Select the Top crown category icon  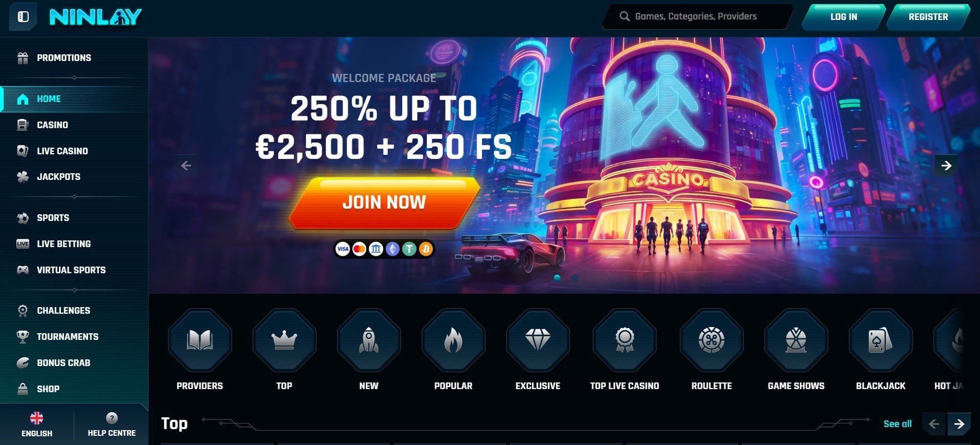(x=284, y=340)
